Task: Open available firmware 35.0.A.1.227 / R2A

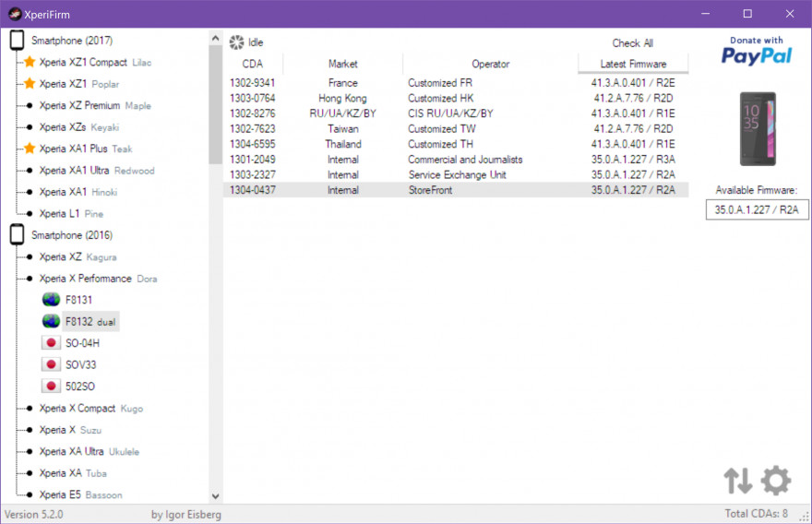Action: (x=757, y=209)
